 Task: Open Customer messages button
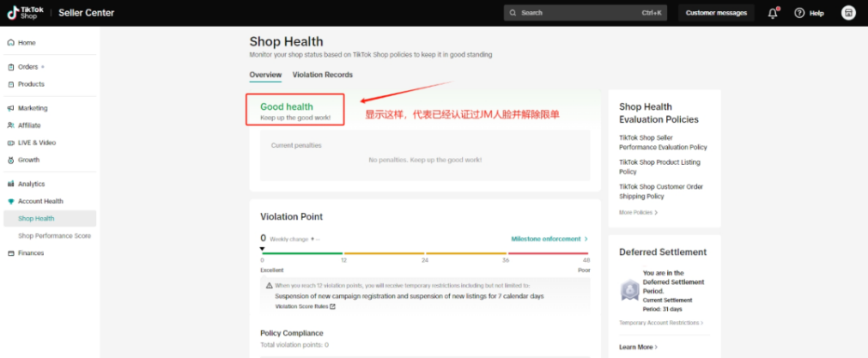(x=717, y=13)
